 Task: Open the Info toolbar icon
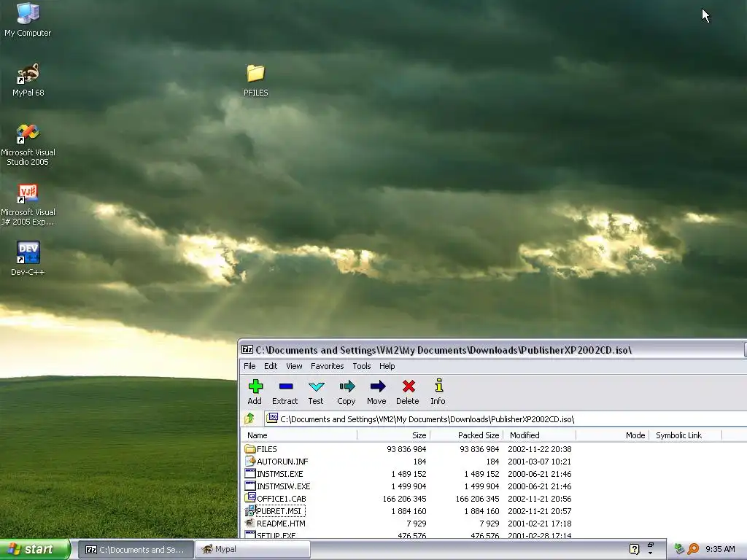pyautogui.click(x=438, y=385)
